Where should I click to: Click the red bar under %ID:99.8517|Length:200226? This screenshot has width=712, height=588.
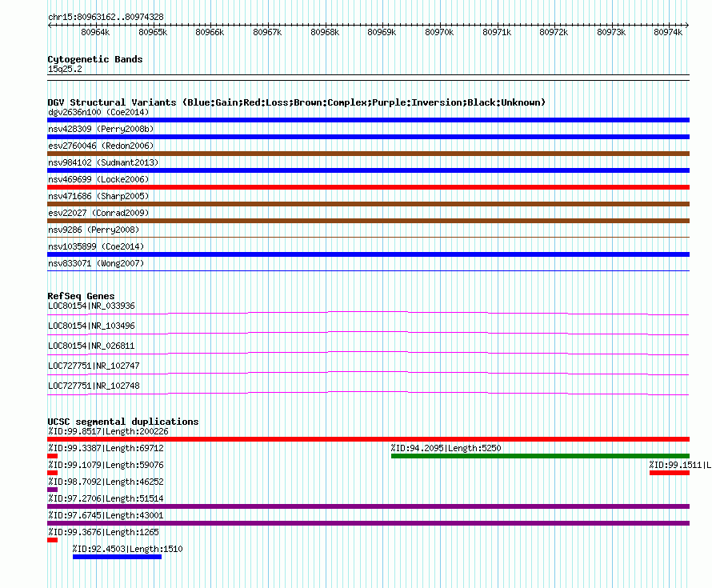click(368, 439)
